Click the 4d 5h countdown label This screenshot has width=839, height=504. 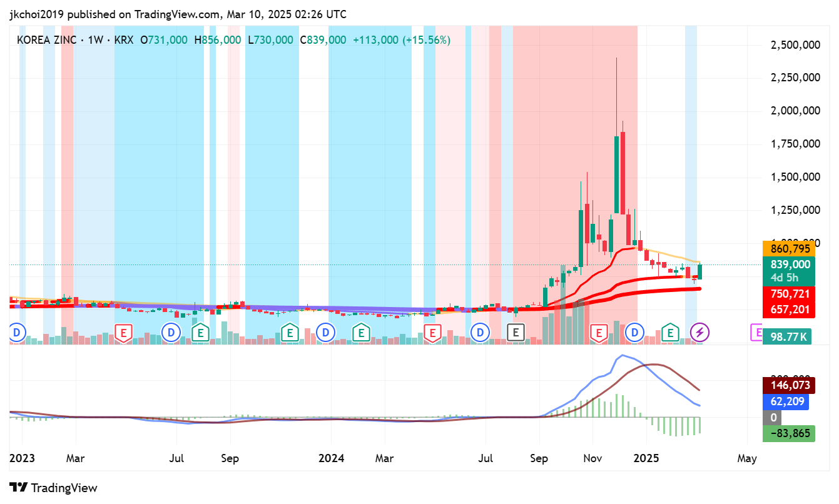tap(786, 278)
